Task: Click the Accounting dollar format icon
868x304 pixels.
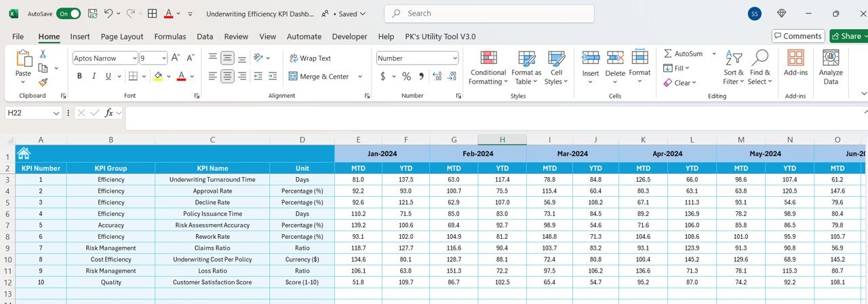Action: pyautogui.click(x=382, y=76)
